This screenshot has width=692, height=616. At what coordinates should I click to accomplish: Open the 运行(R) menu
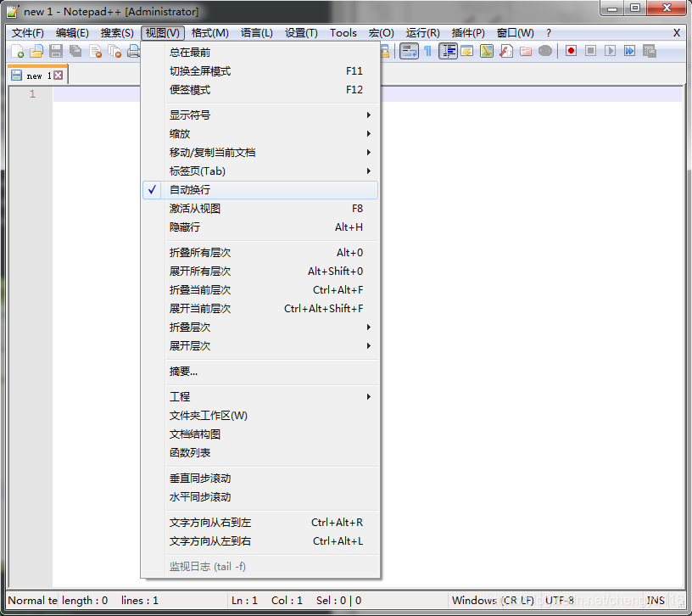pos(423,33)
